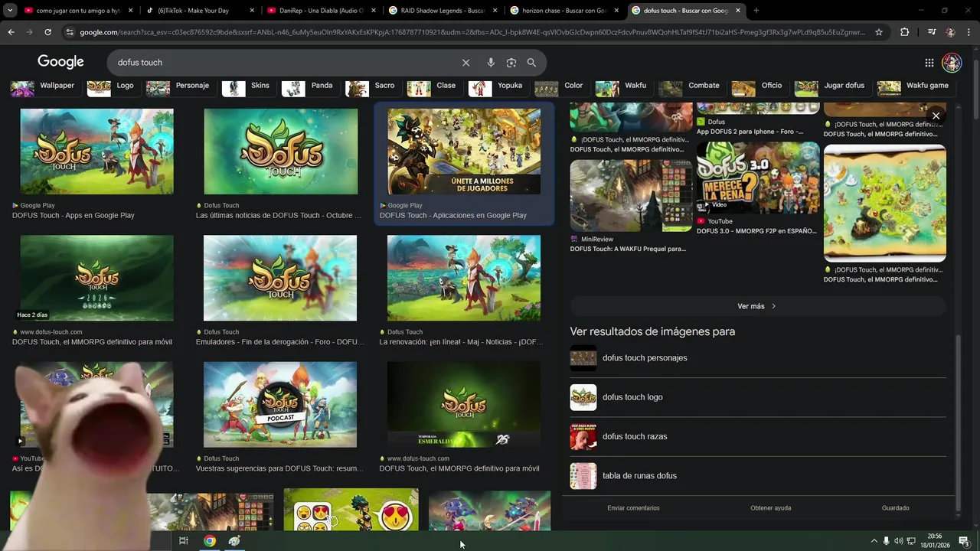
Task: Submit search with magnifying glass icon
Action: 531,63
